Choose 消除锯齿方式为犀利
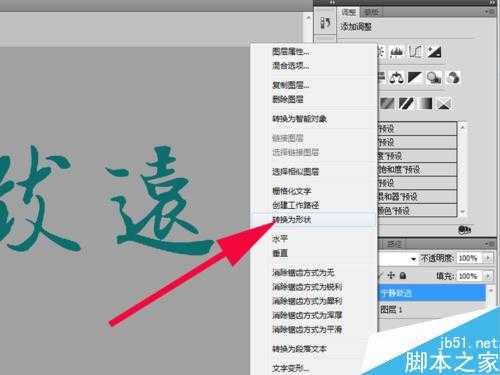The height and width of the screenshot is (375, 500). pyautogui.click(x=307, y=301)
